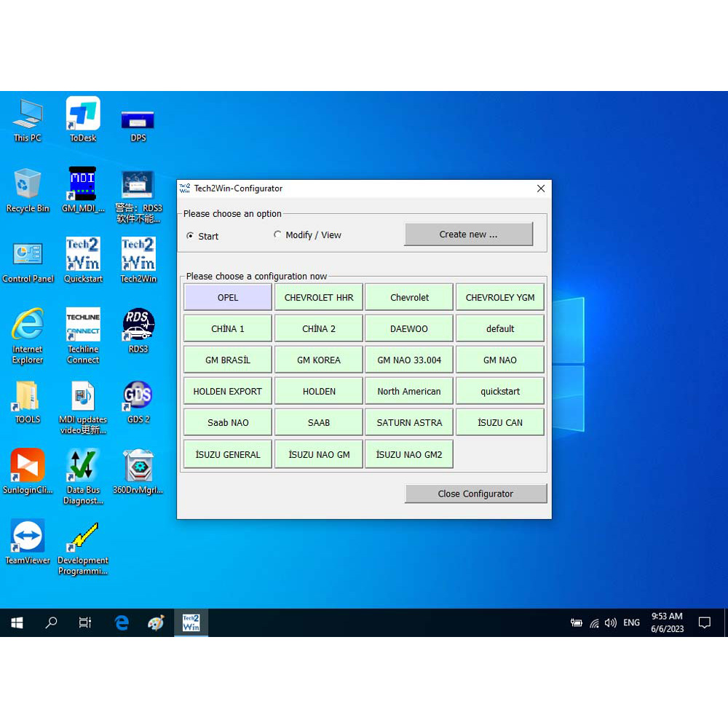Screen dimensions: 728x728
Task: Choose the İSUZU NAO GM configuration
Action: (x=319, y=454)
